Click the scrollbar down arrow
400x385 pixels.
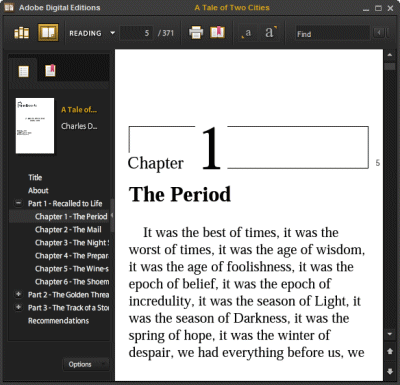tap(390, 334)
